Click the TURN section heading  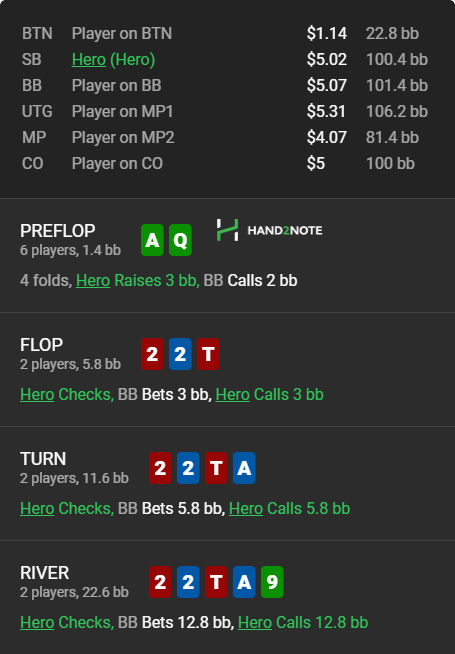point(43,459)
